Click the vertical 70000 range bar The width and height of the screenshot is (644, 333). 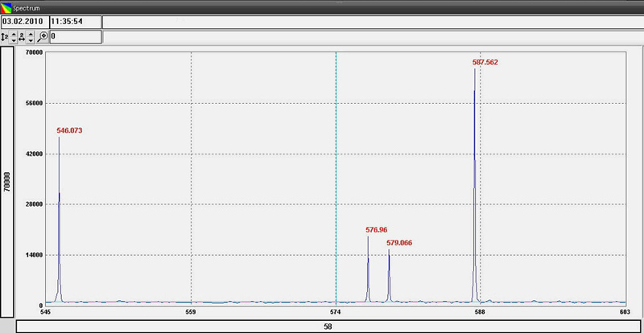click(7, 180)
